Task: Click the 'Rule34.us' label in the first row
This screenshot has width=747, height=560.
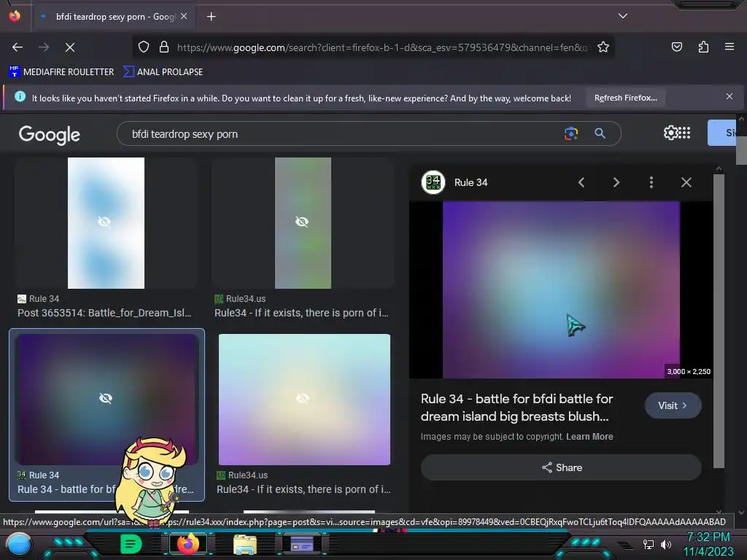Action: [245, 298]
